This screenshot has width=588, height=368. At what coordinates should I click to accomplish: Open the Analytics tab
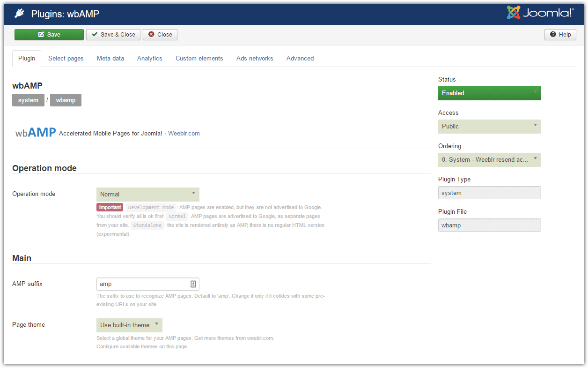(150, 59)
